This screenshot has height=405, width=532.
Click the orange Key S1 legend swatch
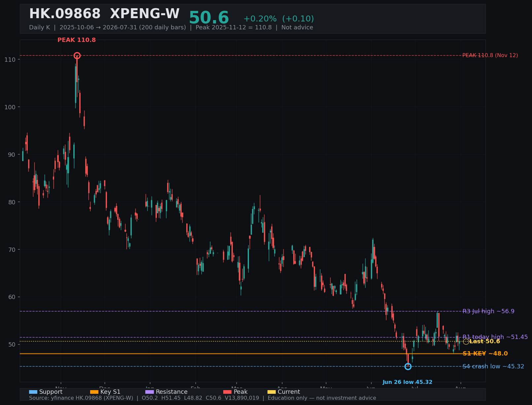coord(94,392)
